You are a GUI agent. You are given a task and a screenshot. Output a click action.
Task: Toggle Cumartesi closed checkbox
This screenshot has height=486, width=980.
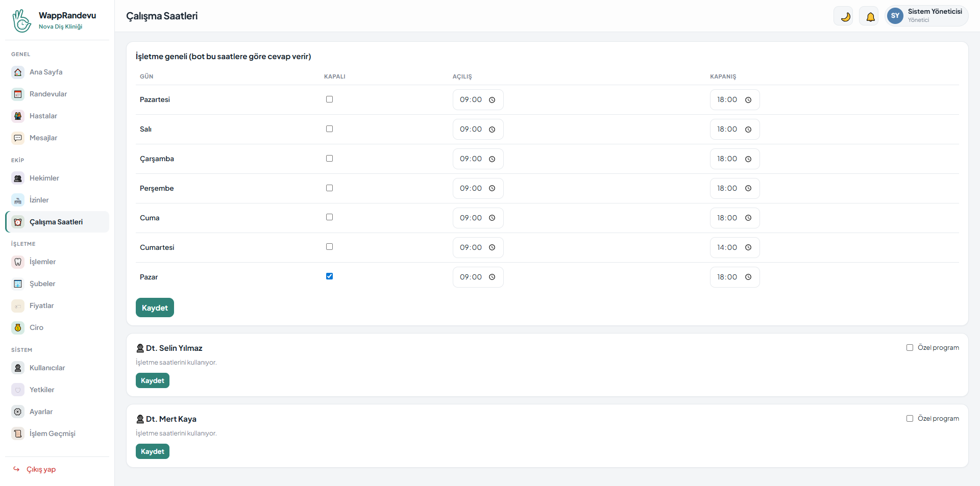[x=329, y=247]
